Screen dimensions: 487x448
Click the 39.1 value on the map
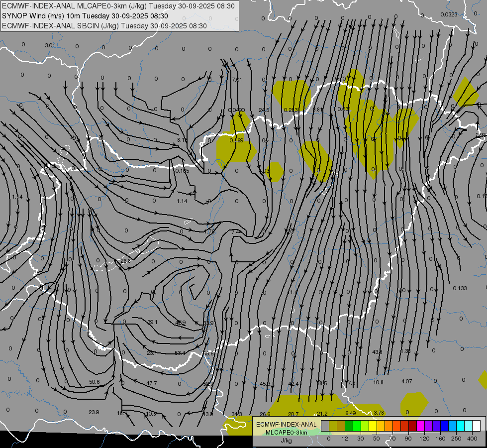(152, 322)
